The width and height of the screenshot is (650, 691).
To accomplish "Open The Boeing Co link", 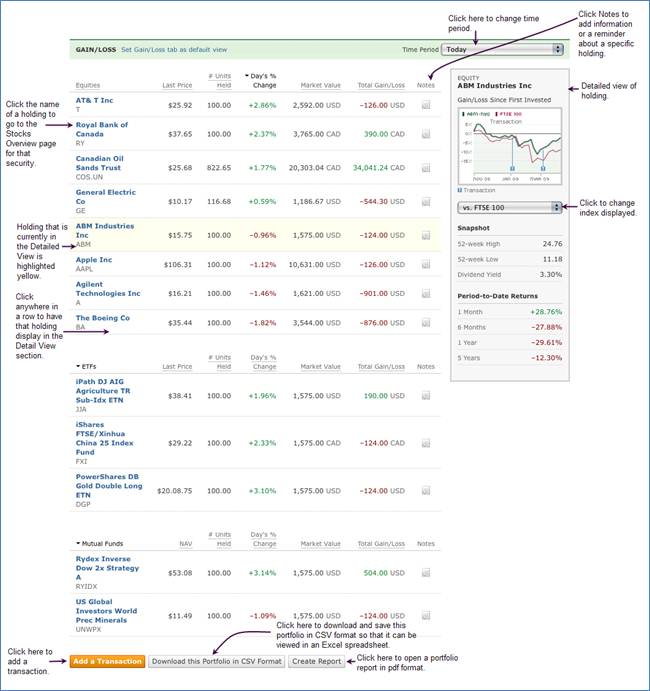I will (x=103, y=318).
